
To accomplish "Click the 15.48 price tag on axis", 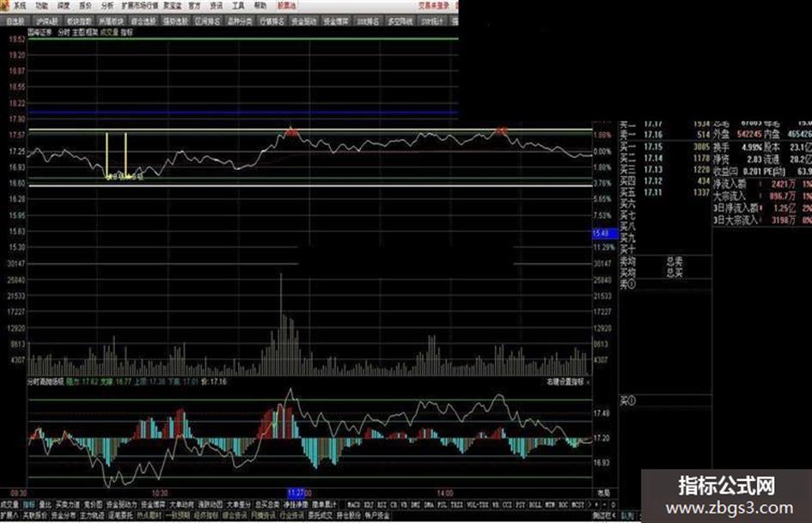I will tap(604, 234).
